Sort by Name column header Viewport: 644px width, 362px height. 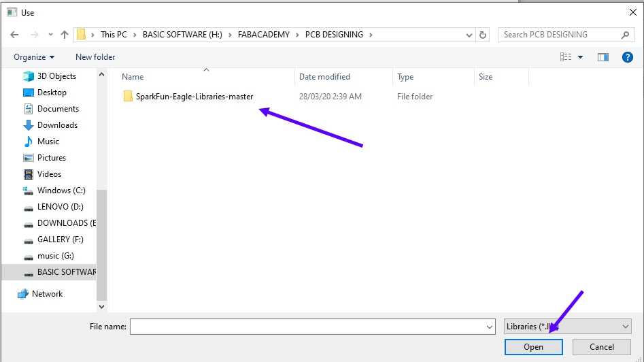tap(133, 77)
